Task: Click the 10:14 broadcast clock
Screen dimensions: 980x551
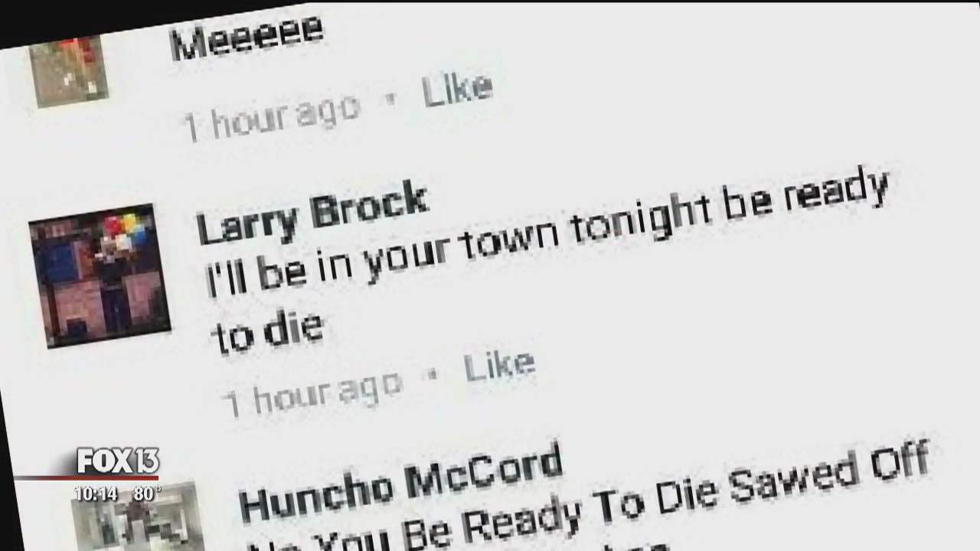Action: tap(96, 494)
